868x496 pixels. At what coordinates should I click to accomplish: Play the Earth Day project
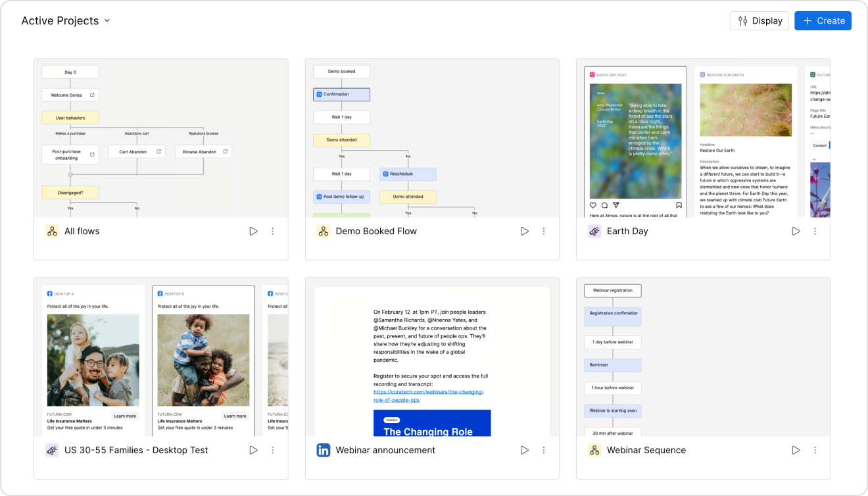point(796,231)
